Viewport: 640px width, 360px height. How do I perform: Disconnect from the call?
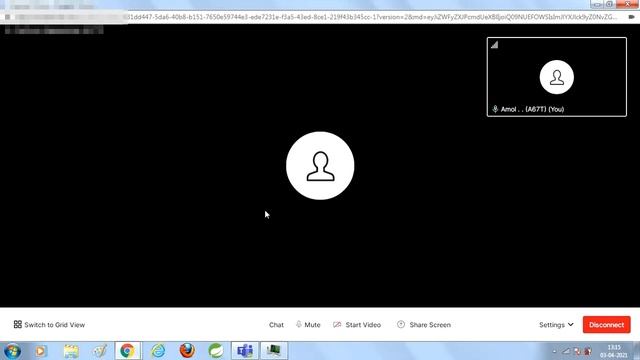point(607,324)
